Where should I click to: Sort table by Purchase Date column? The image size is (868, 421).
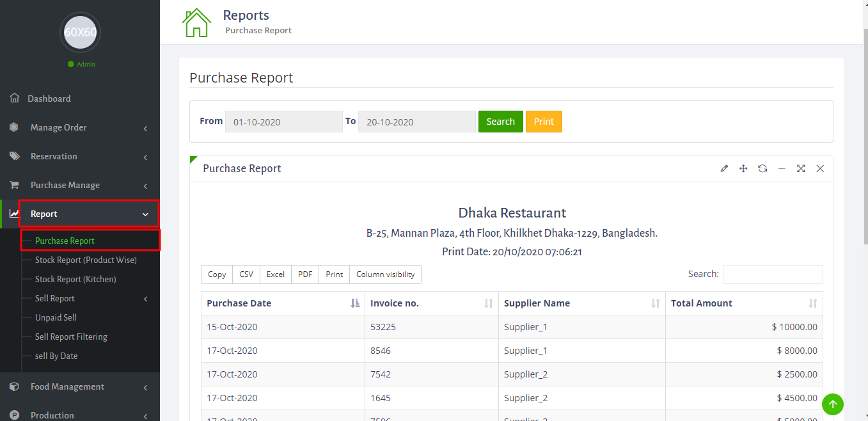coord(283,303)
